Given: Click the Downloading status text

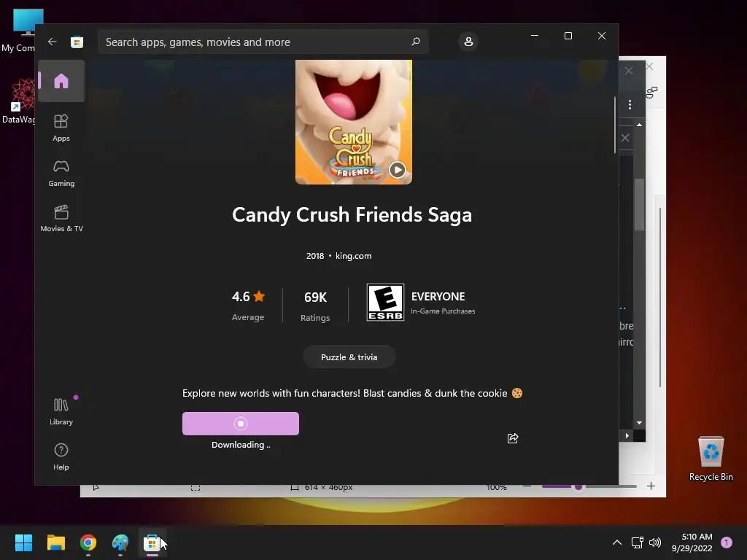Looking at the screenshot, I should pos(241,445).
